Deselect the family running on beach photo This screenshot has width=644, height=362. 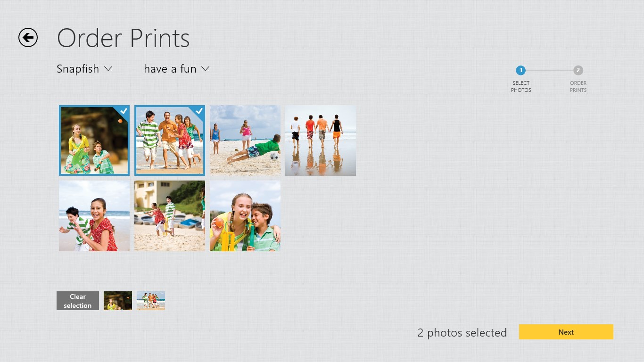pos(169,140)
